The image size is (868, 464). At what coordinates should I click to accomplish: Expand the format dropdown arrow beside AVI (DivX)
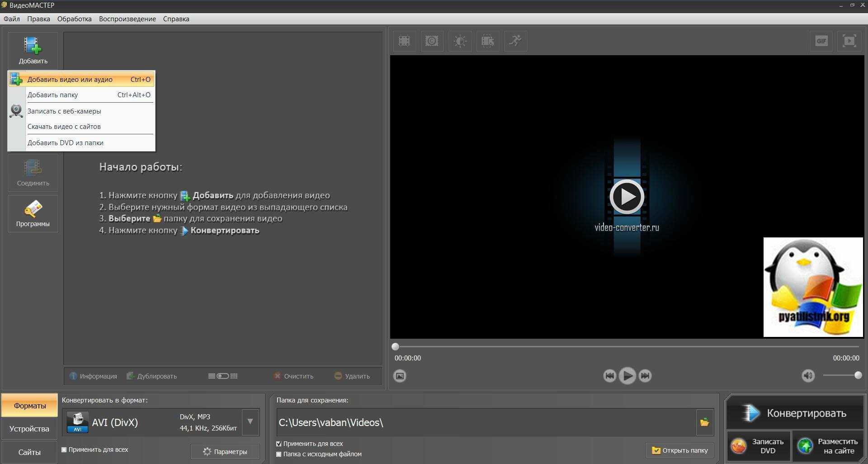coord(250,422)
